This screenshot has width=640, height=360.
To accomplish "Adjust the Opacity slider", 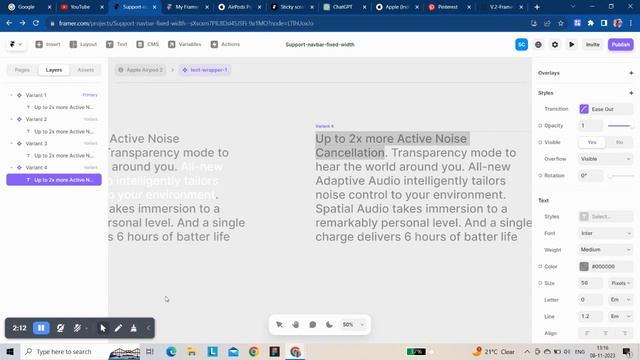I will coord(620,126).
